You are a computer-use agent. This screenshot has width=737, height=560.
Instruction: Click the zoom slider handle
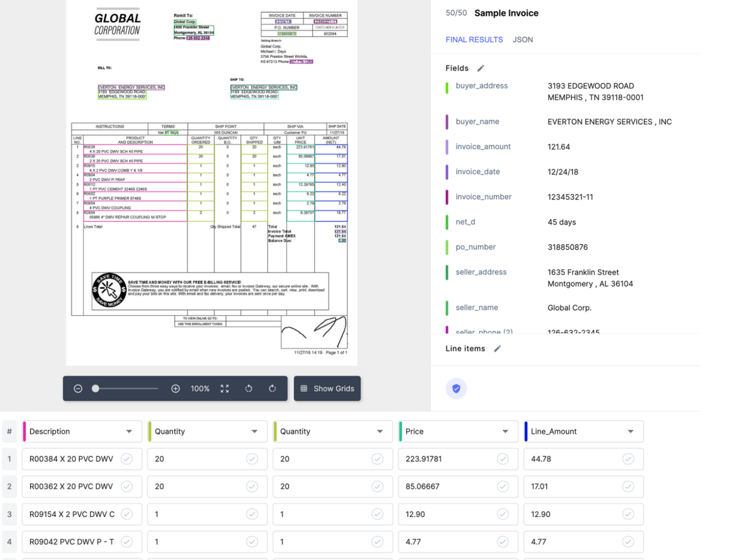[x=96, y=389]
